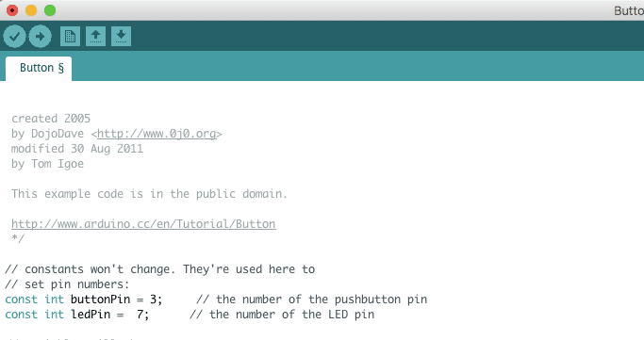Click the 'by Tom Igoe' comment line
Screen dimensions: 644x340
(x=48, y=164)
